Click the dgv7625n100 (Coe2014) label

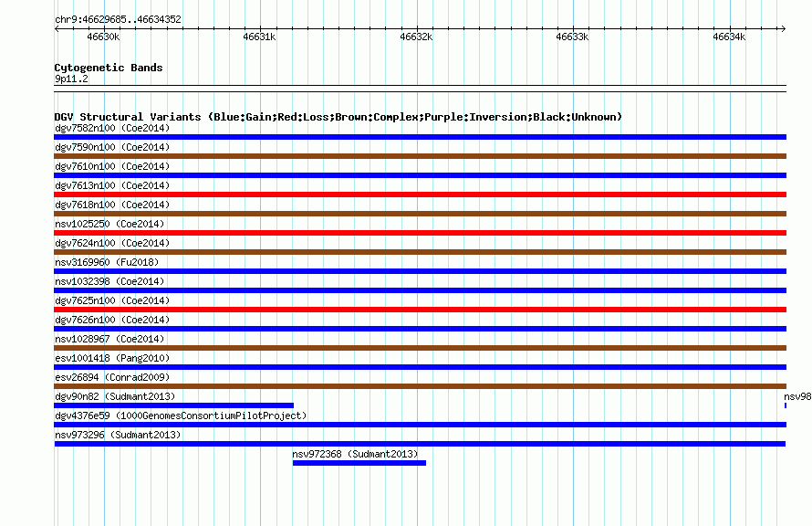[112, 300]
